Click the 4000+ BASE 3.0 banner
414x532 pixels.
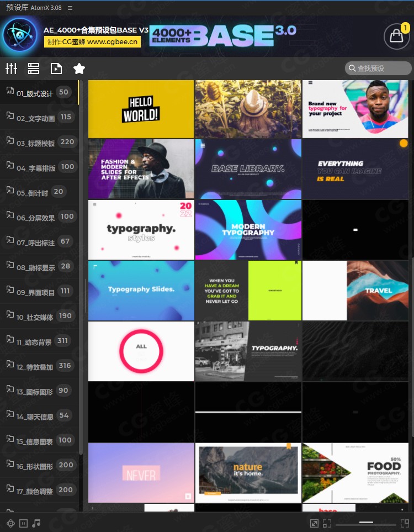[x=223, y=35]
